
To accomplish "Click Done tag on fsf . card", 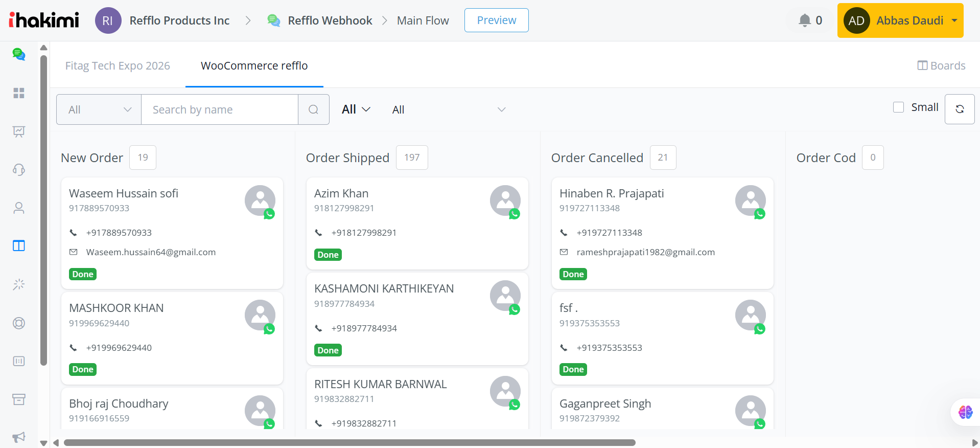I will click(x=573, y=369).
